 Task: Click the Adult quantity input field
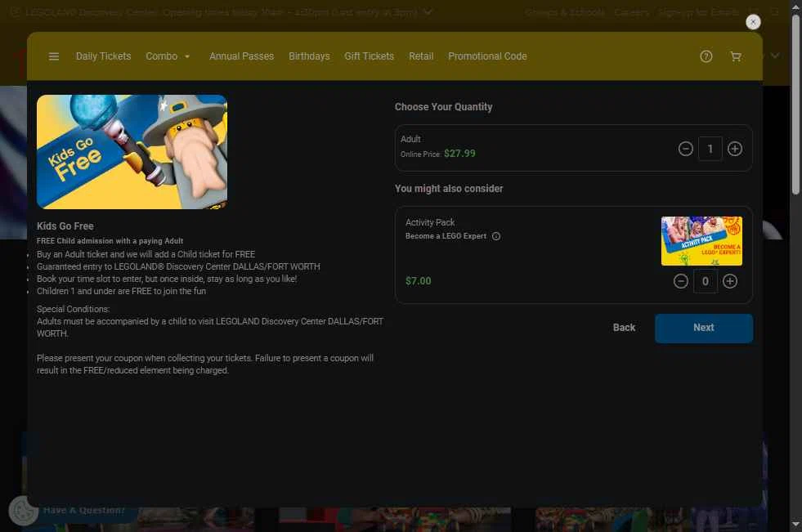click(x=710, y=149)
